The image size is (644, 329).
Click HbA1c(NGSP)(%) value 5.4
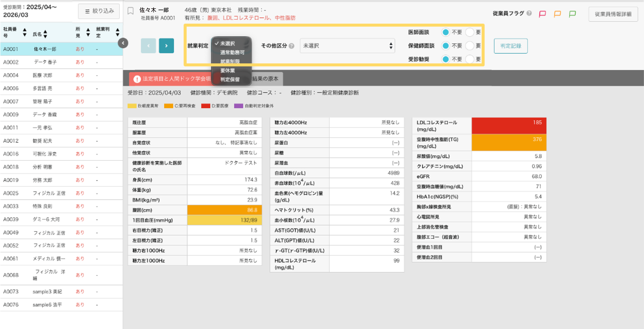pyautogui.click(x=538, y=197)
